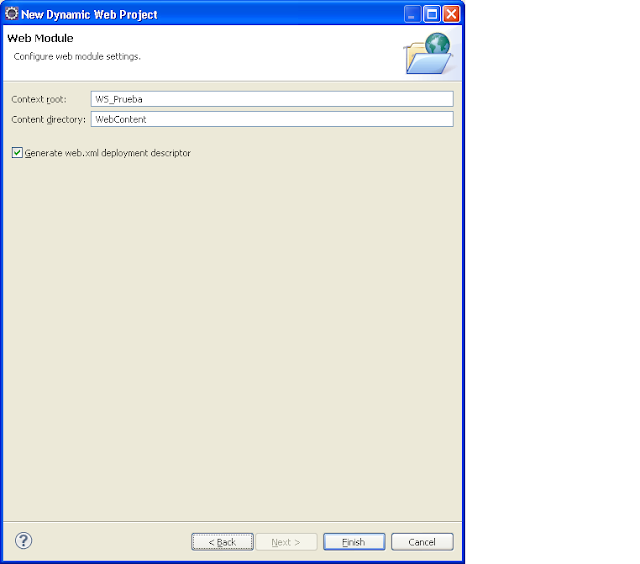The image size is (640, 564).
Task: Maximize the New Dynamic Web Project window
Action: tap(432, 14)
